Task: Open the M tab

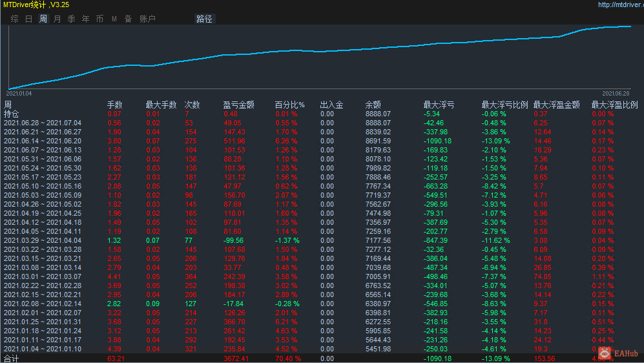Action: click(x=114, y=19)
